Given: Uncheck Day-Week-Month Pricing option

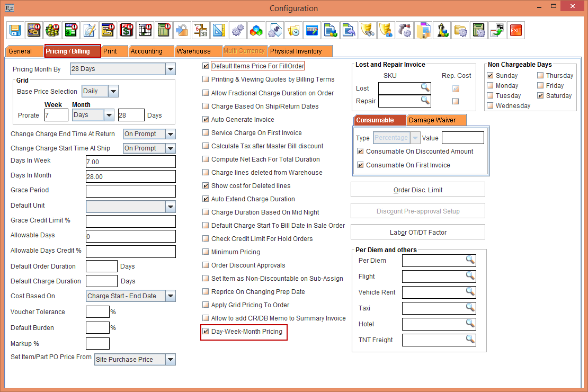Looking at the screenshot, I should tap(206, 332).
